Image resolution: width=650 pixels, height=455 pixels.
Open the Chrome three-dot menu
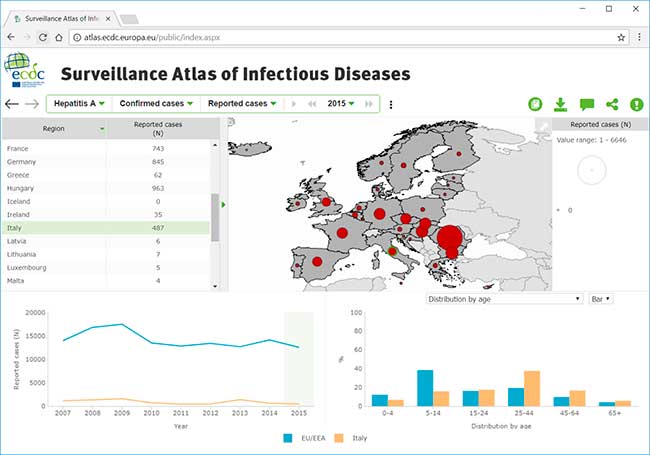[639, 37]
